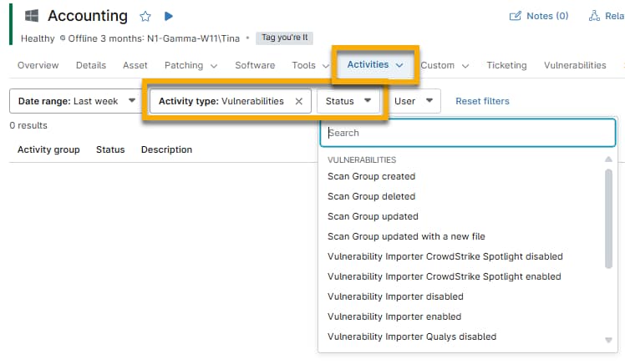Select 'Scan Group created' option
The width and height of the screenshot is (625, 364).
tap(371, 176)
